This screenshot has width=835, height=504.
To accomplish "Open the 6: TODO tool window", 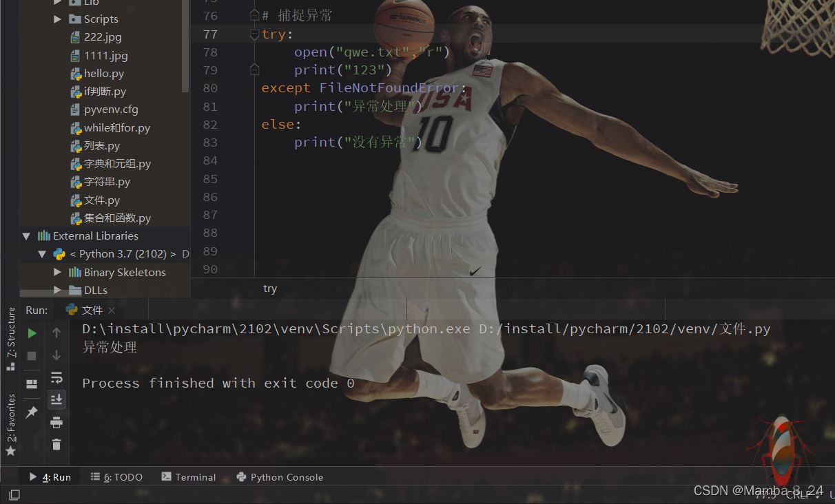I will (117, 477).
